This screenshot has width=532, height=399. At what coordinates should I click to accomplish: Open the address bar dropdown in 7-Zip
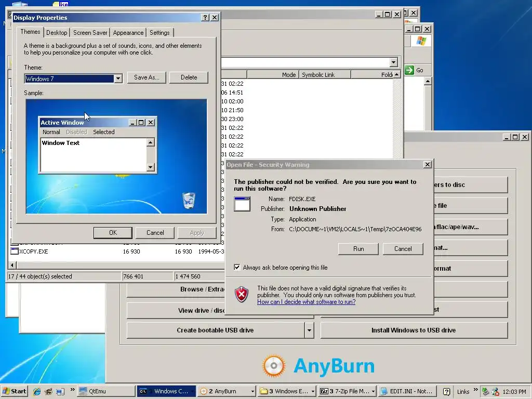[x=394, y=62]
